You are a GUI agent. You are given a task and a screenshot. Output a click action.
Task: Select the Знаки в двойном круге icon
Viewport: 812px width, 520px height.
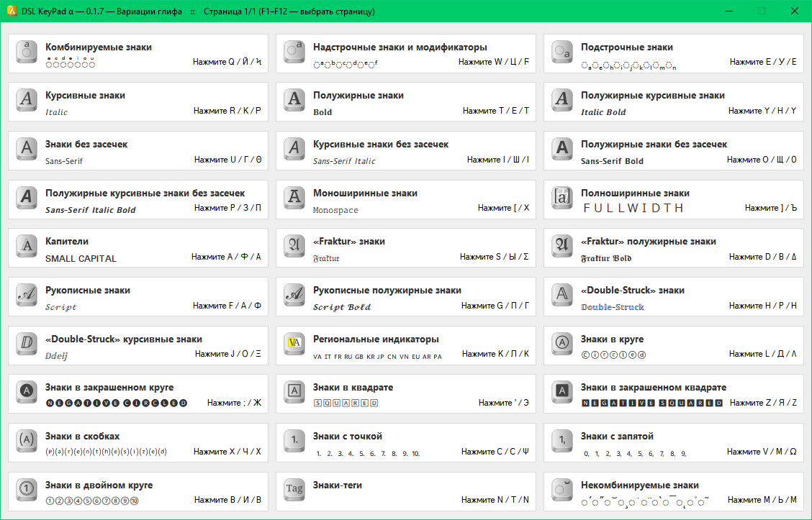pos(27,491)
